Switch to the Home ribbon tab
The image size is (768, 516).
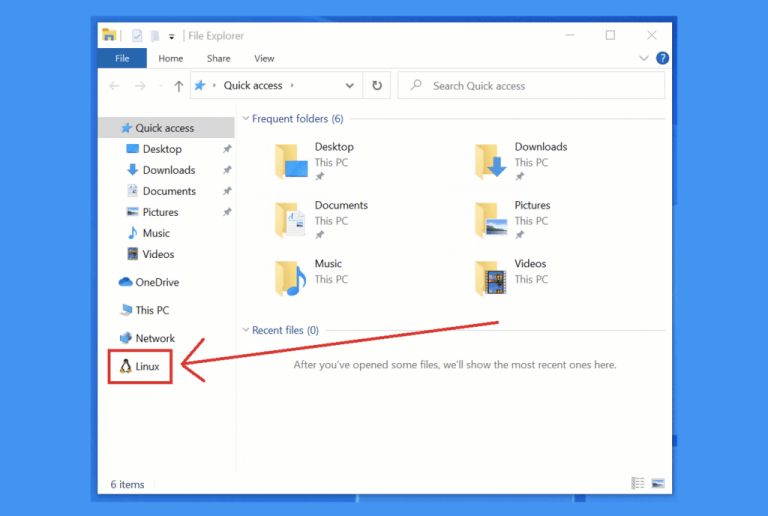[x=170, y=58]
